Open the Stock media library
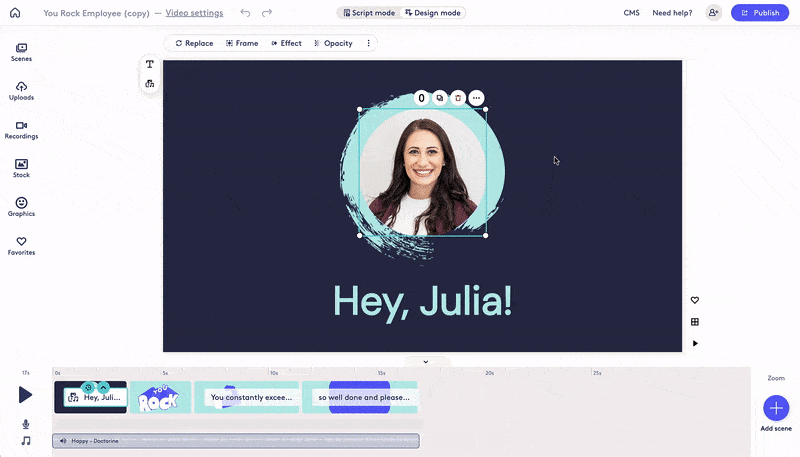 coord(21,168)
